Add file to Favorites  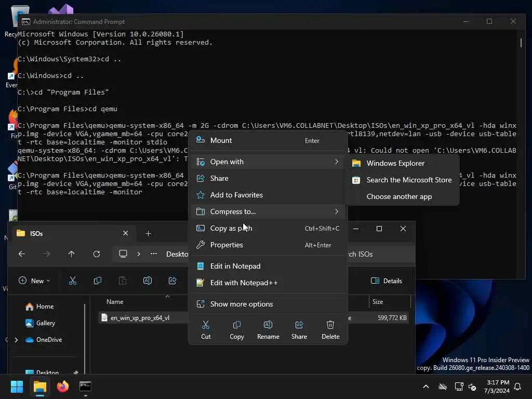coord(268,195)
